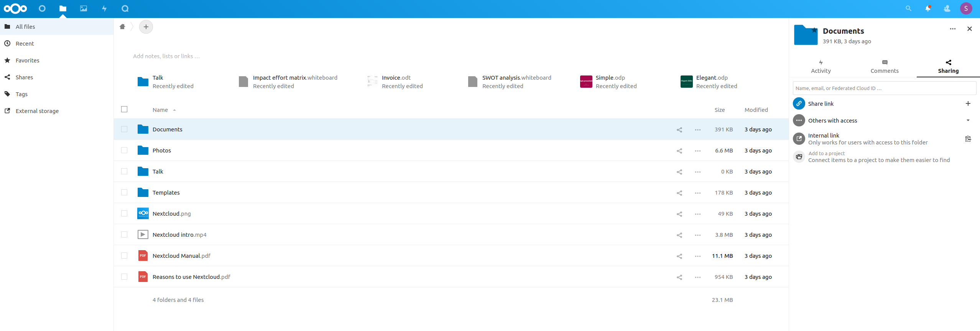This screenshot has width=980, height=331.
Task: Toggle the select-all files checkbox
Action: 124,109
